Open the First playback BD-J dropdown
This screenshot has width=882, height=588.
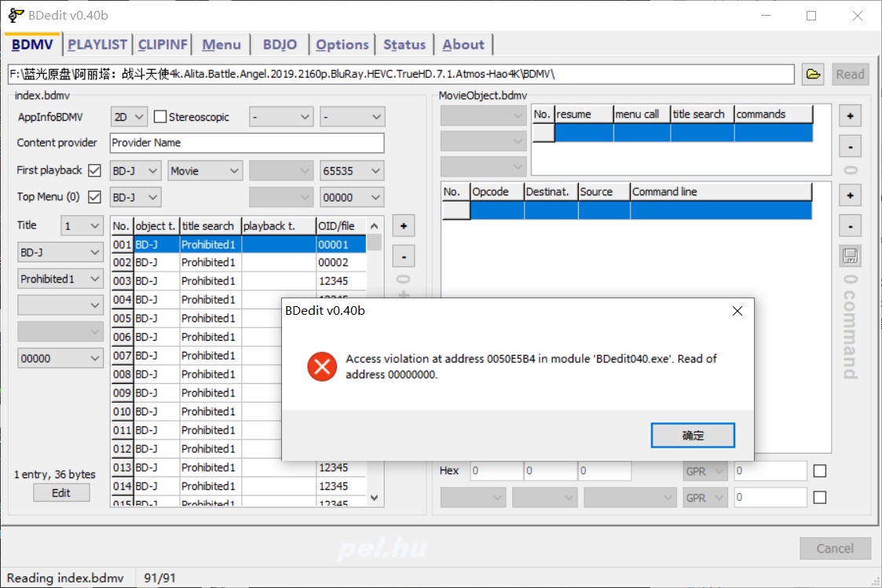tap(136, 171)
